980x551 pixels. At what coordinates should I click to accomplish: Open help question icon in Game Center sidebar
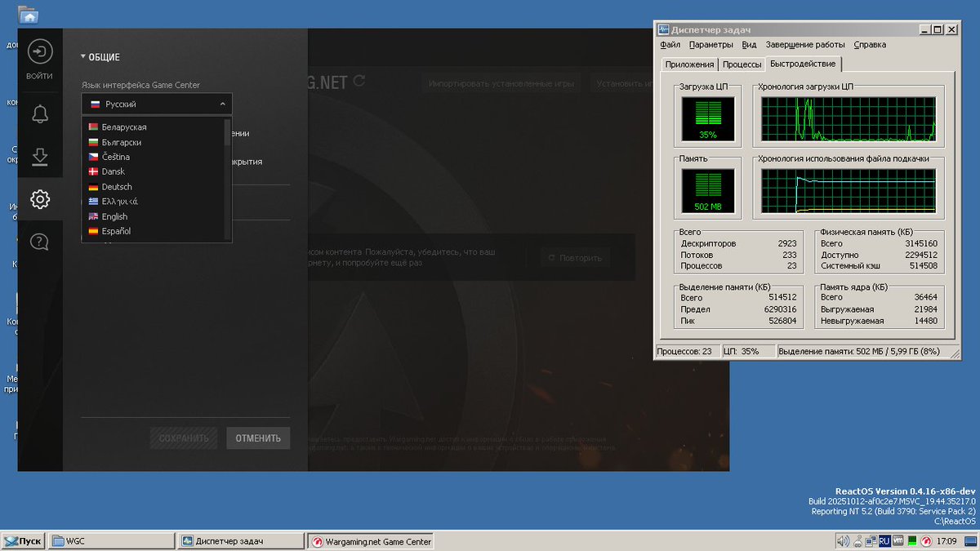point(39,242)
